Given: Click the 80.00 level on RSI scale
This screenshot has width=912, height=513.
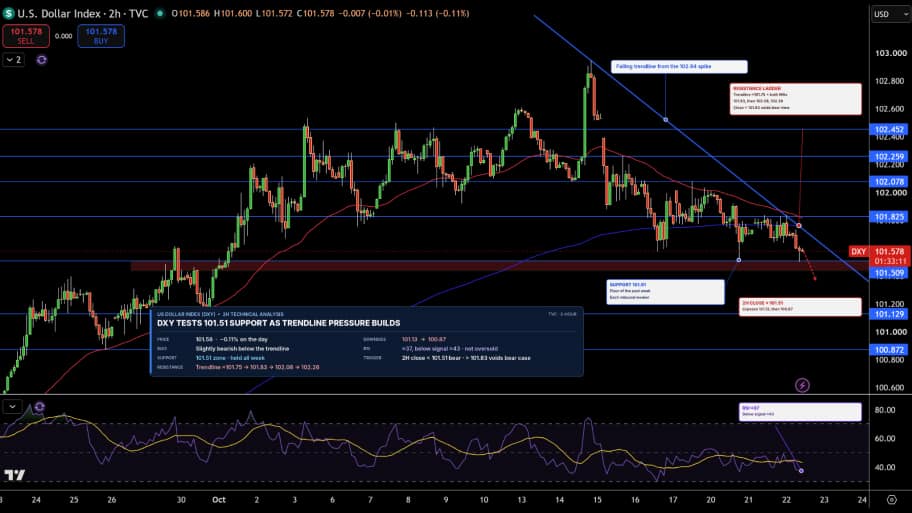Looking at the screenshot, I should 885,410.
